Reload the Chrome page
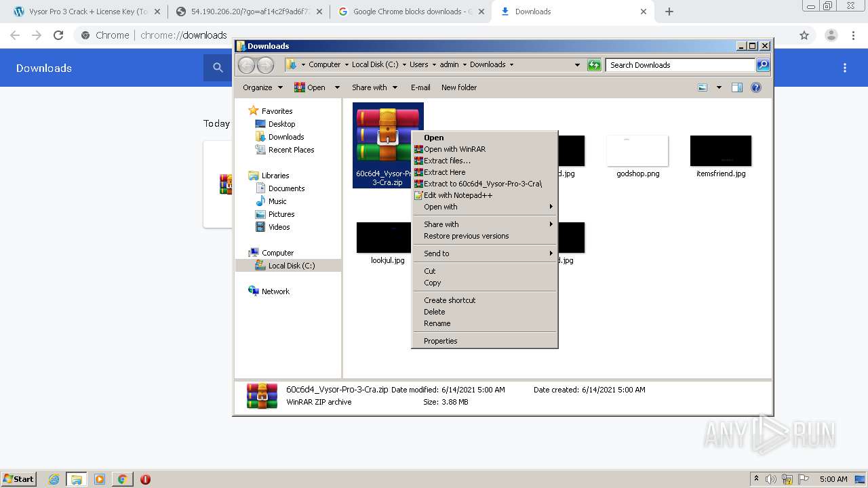The height and width of the screenshot is (488, 868). 58,35
